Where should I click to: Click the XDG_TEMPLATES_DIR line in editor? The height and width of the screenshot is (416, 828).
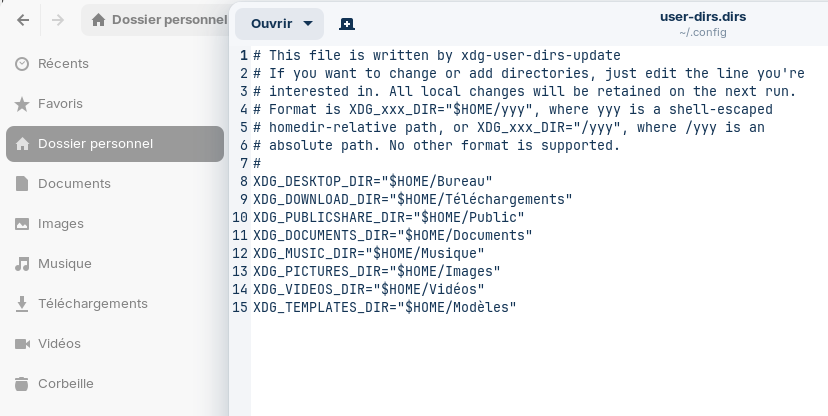click(x=385, y=307)
